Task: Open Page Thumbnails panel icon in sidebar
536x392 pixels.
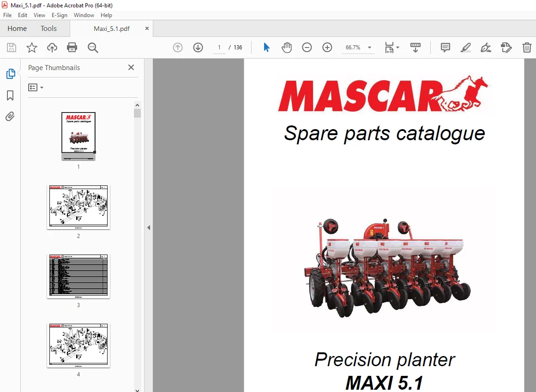Action: (11, 73)
